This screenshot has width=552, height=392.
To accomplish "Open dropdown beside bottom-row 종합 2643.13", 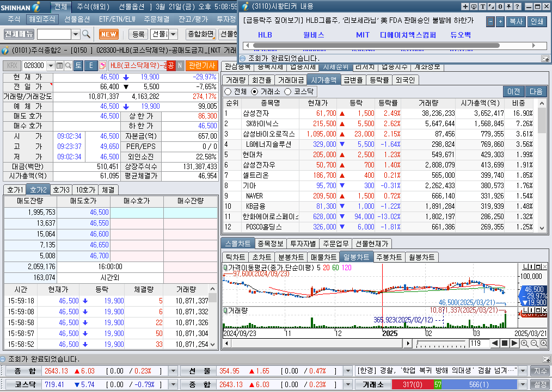I will pos(348,384).
